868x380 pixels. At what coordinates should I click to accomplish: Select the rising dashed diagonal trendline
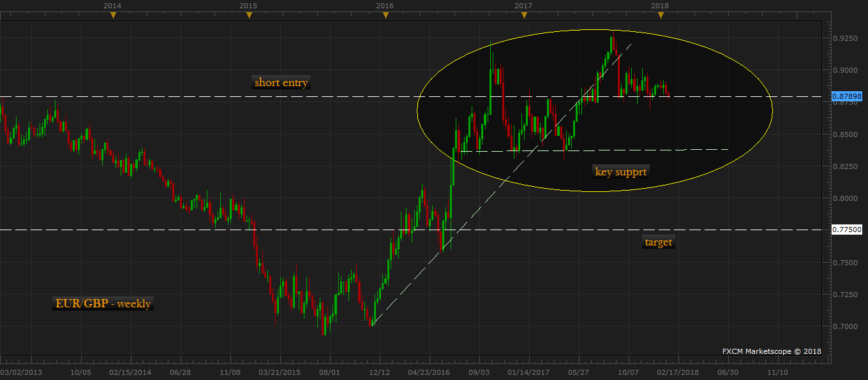[502, 184]
